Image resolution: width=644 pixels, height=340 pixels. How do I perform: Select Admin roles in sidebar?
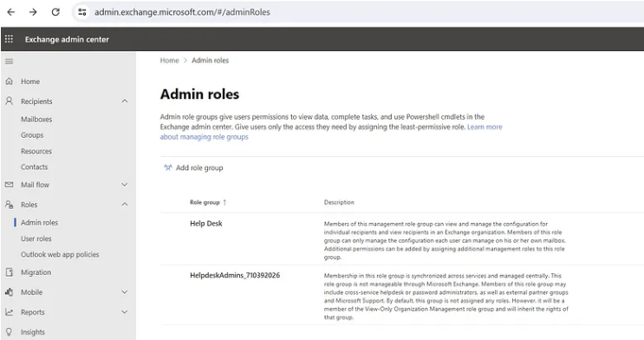[39, 222]
